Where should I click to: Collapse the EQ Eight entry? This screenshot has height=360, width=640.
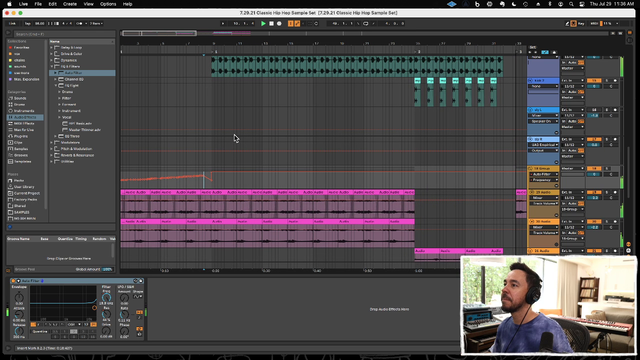point(56,86)
